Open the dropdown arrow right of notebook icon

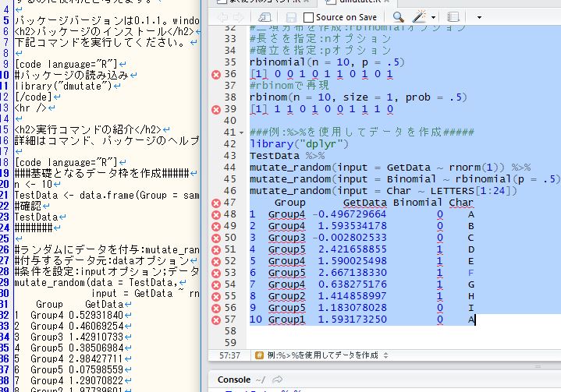pyautogui.click(x=479, y=17)
